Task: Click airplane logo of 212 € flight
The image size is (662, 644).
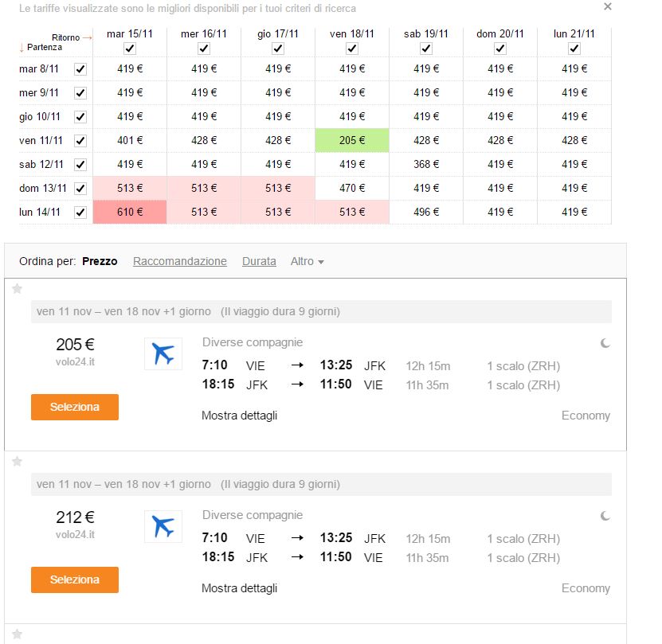Action: 163,526
